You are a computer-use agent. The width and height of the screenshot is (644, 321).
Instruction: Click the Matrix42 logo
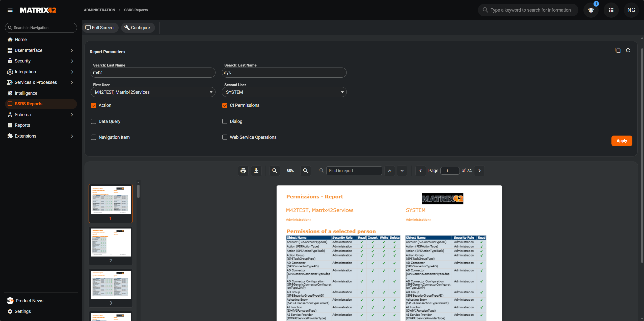[38, 10]
